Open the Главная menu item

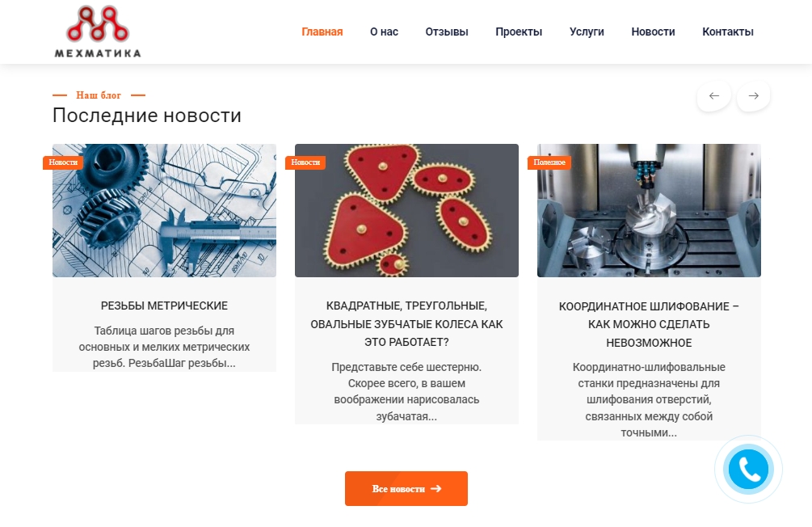pyautogui.click(x=322, y=32)
